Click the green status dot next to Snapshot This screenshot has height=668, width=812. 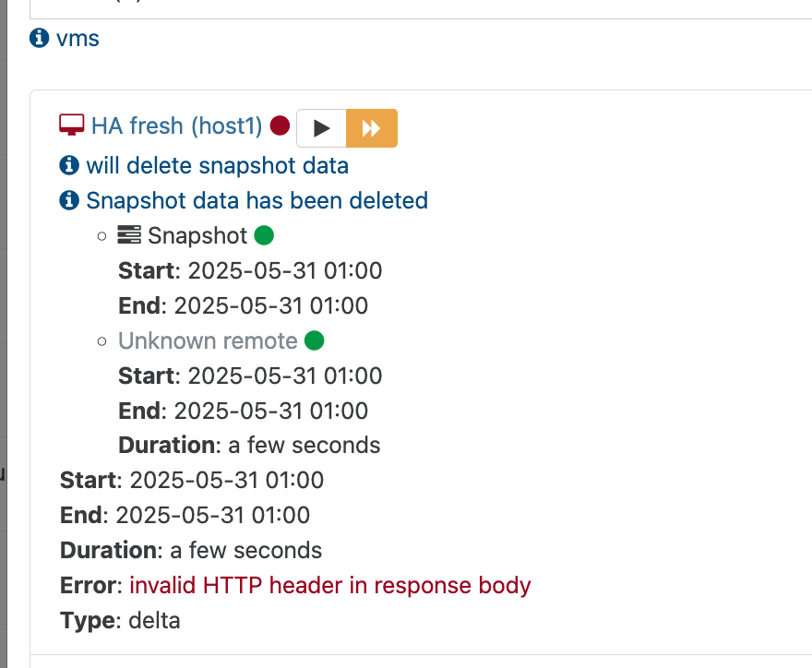[264, 235]
